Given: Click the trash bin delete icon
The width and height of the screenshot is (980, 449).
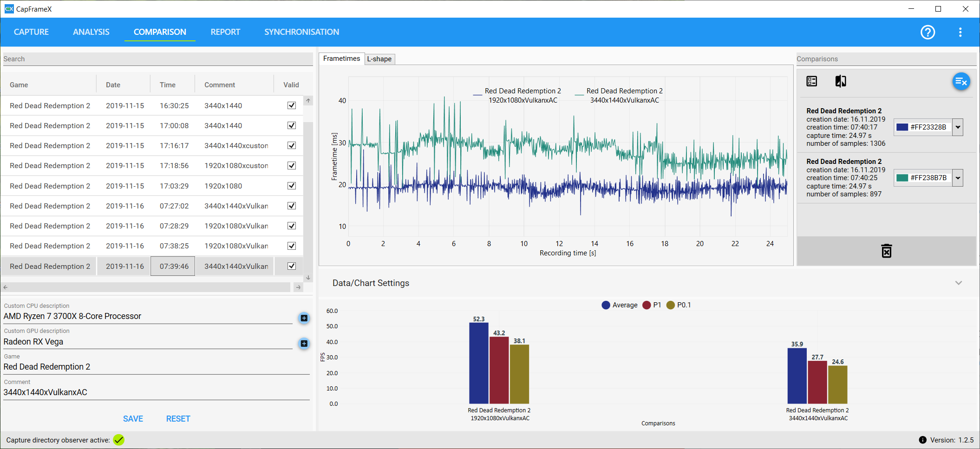Looking at the screenshot, I should [x=886, y=251].
